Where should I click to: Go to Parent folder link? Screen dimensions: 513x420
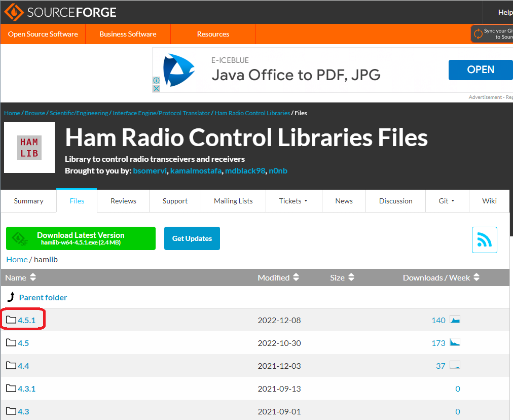tap(43, 297)
